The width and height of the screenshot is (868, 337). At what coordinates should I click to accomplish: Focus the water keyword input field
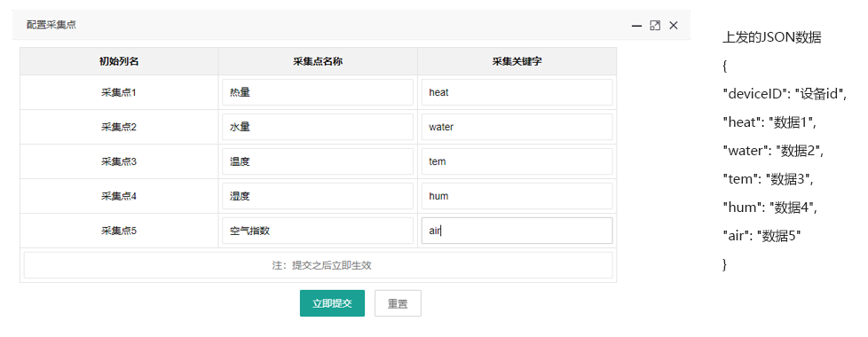pos(517,127)
